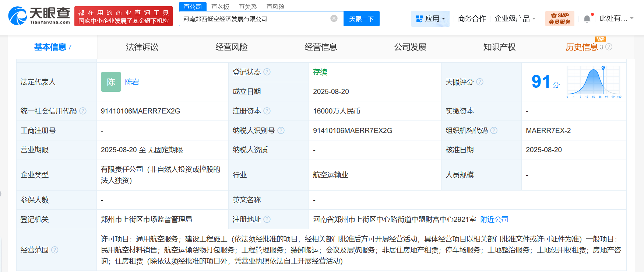Click help icon beside 统一社会信用代码
This screenshot has width=644, height=272.
point(83,111)
